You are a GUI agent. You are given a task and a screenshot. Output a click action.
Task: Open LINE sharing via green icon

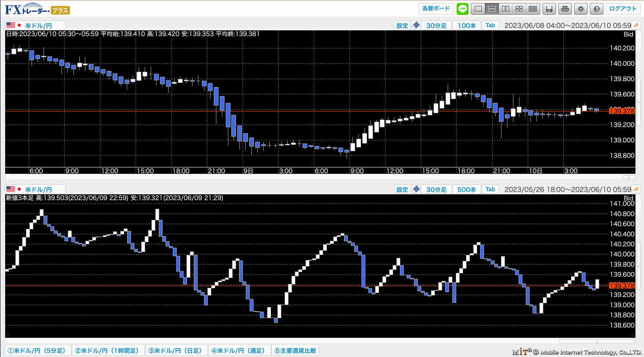pos(463,9)
